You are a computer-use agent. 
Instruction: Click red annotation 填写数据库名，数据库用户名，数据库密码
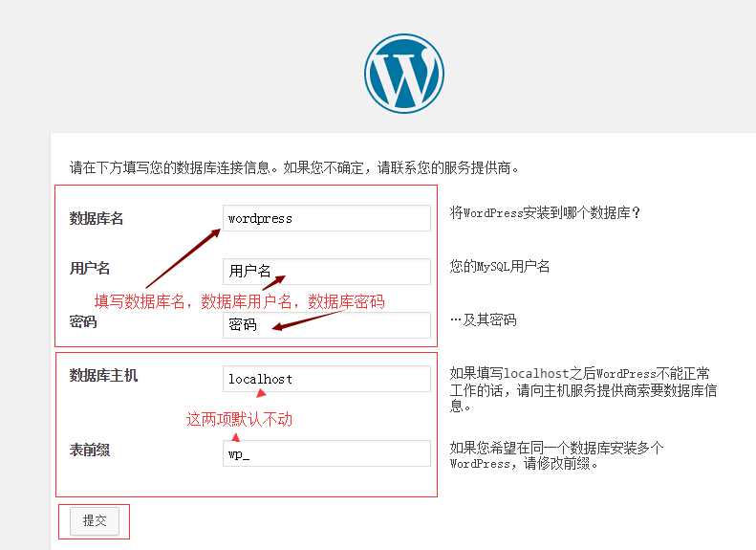(240, 301)
